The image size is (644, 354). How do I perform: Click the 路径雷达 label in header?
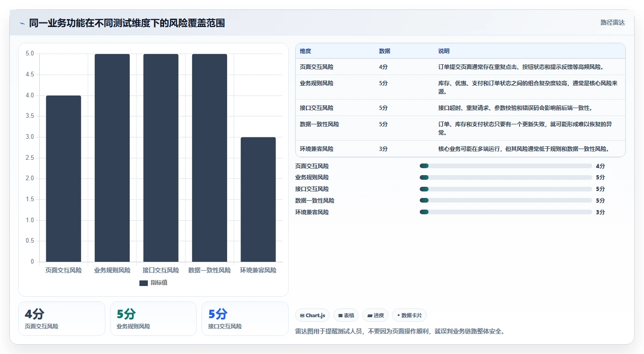tap(612, 22)
